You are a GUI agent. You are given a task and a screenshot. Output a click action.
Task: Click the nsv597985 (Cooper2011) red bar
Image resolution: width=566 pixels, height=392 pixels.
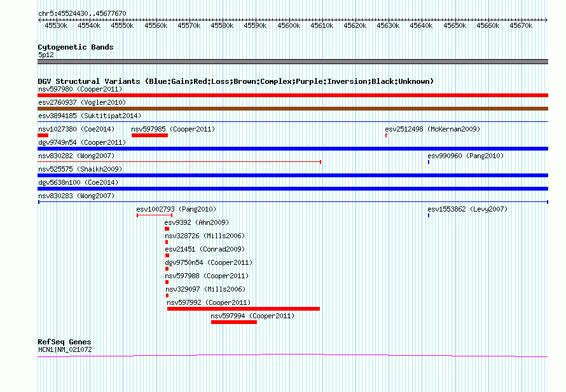point(150,135)
